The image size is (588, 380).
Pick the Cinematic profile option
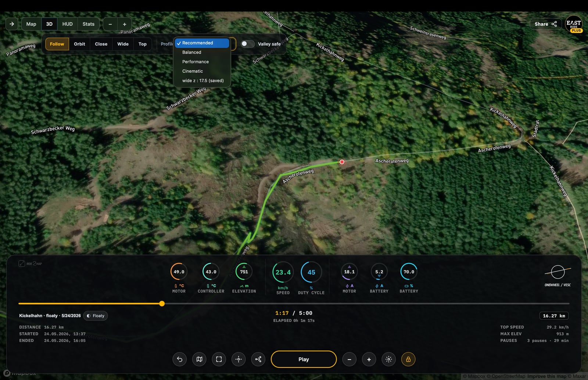click(x=202, y=71)
